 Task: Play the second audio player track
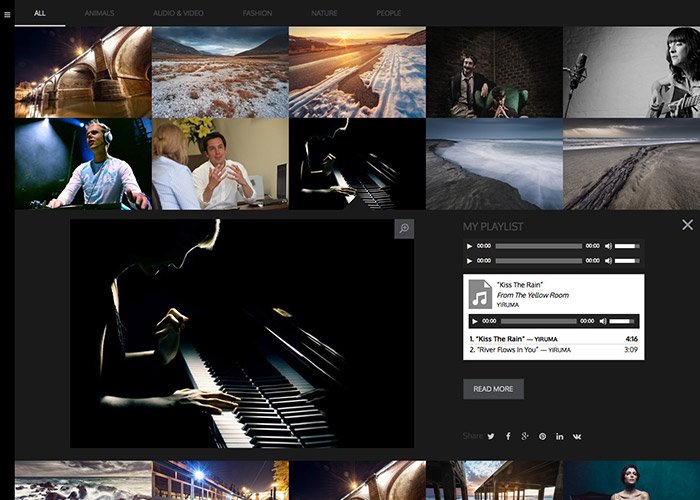coord(469,261)
